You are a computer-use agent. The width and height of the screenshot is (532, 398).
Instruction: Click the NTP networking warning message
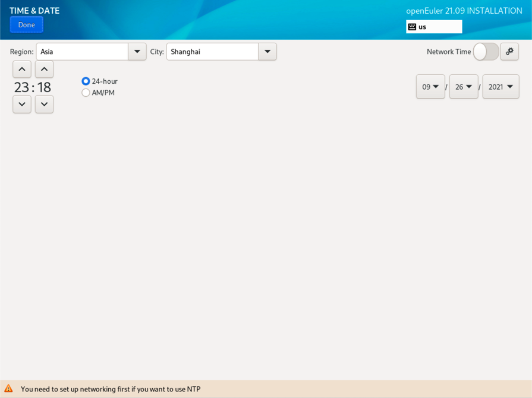tap(111, 389)
